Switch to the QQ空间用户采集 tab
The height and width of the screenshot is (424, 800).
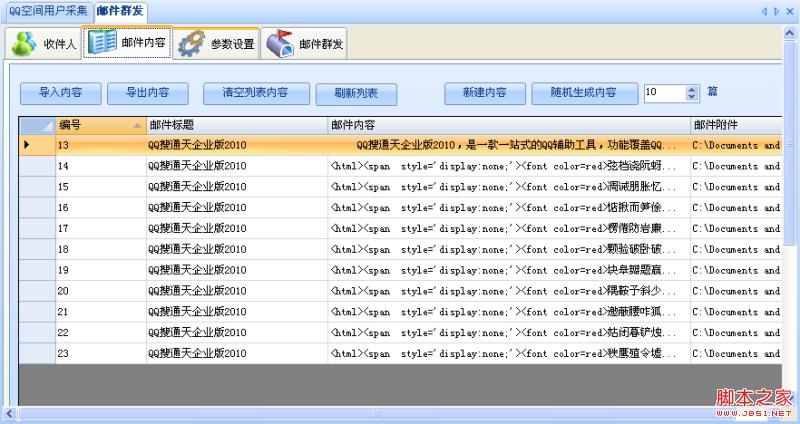pos(47,10)
